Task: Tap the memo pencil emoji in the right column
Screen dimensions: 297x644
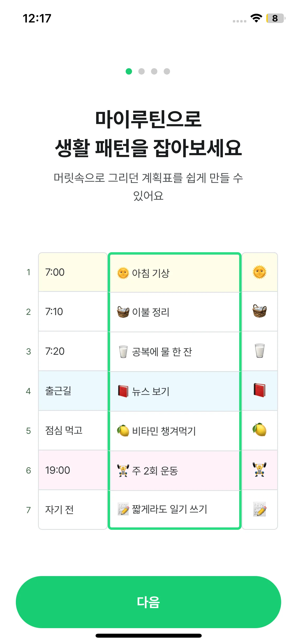Action: (260, 509)
